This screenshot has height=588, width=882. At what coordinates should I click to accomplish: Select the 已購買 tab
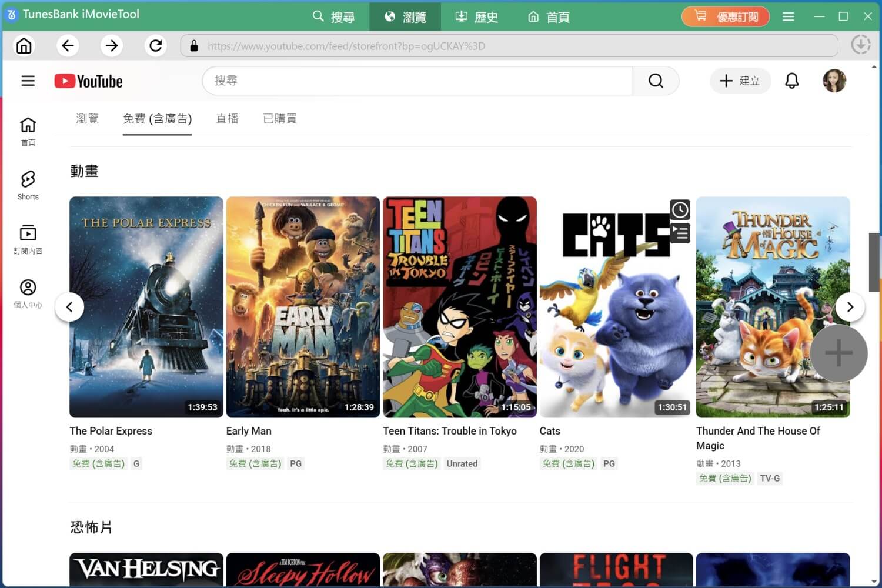click(x=280, y=119)
